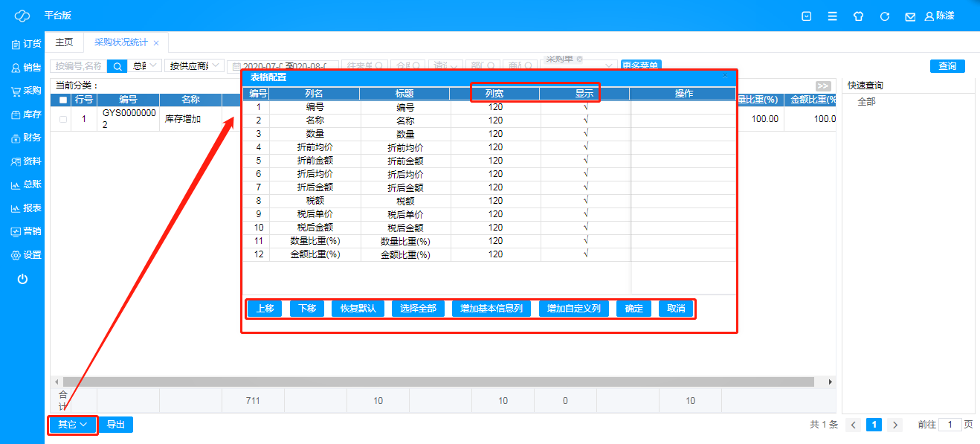Click the calendar-check icon in top bar
Viewport: 980px width, 444px height.
click(807, 16)
